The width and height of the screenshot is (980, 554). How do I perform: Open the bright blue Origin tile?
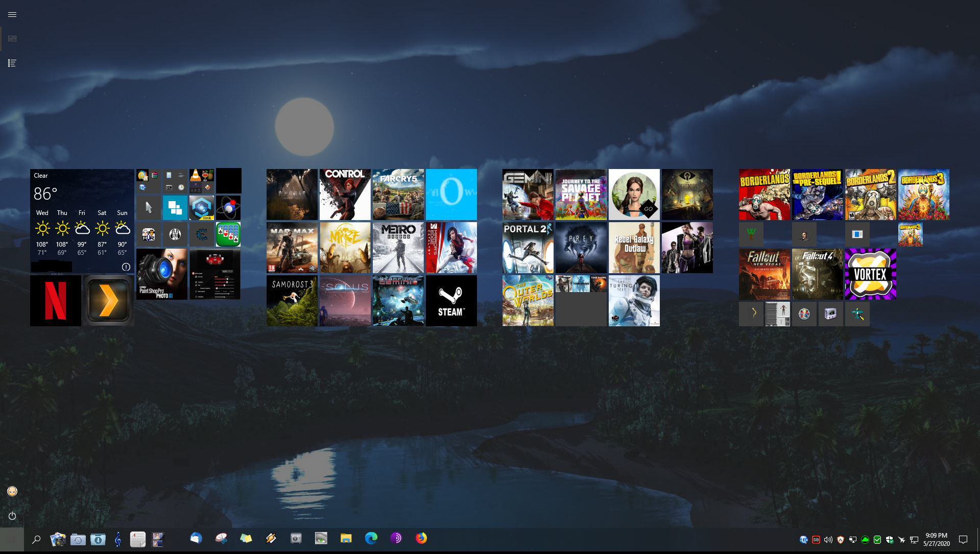pos(451,195)
